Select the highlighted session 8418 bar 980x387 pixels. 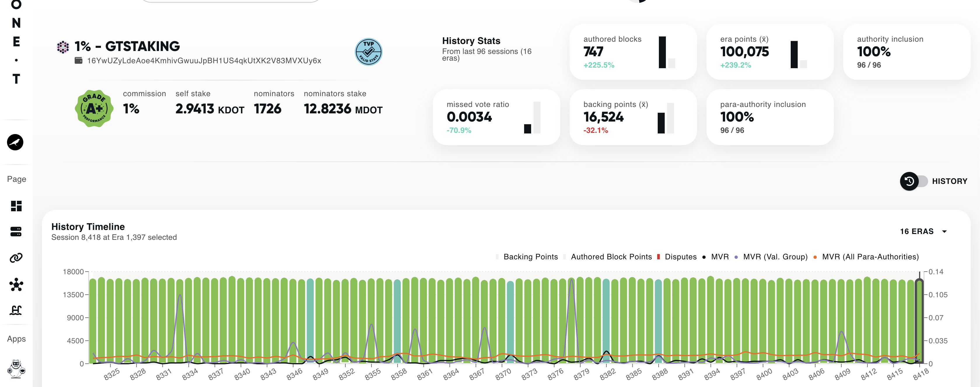click(x=919, y=321)
